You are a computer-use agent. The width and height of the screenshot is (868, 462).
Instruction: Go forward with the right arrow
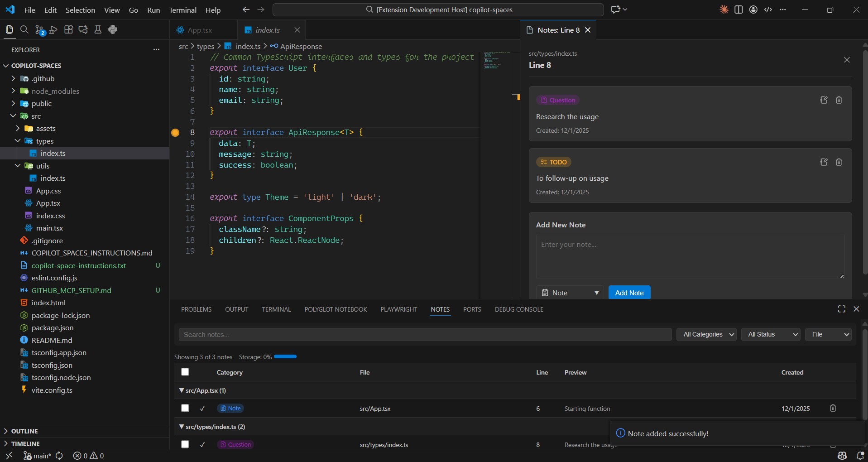tap(261, 10)
